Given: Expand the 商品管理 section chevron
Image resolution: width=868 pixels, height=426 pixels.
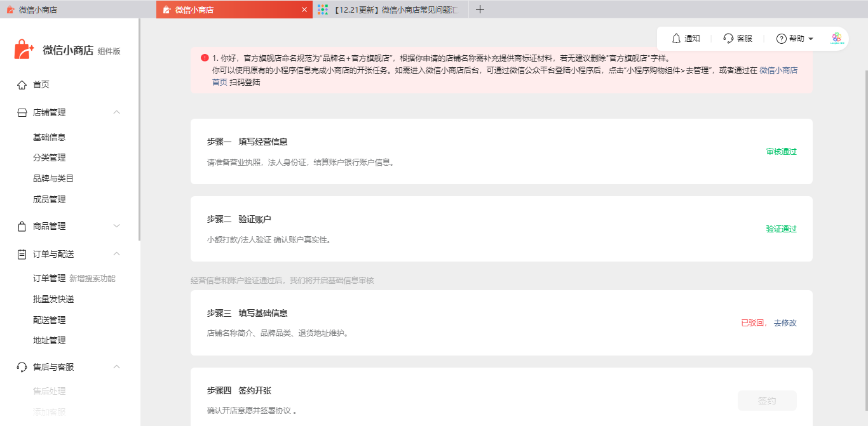Looking at the screenshot, I should pos(116,226).
